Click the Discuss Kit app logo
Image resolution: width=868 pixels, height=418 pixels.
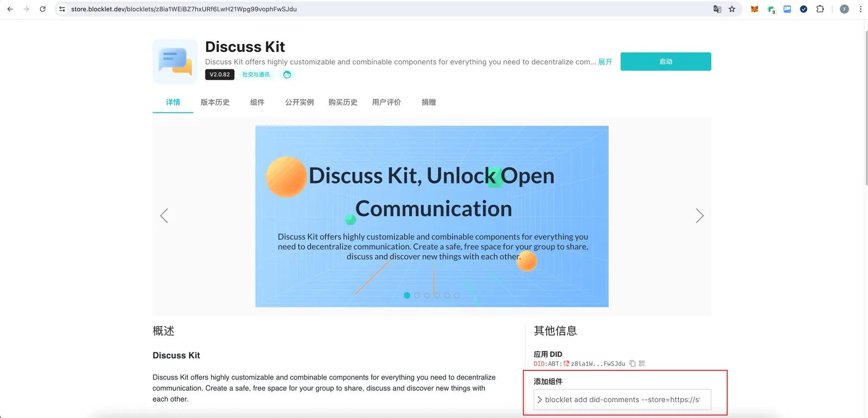coord(175,61)
